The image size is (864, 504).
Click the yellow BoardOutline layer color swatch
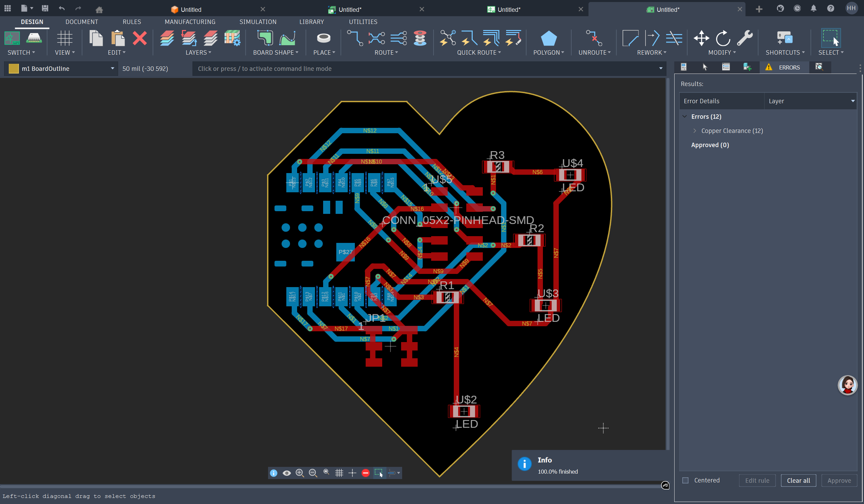(14, 68)
